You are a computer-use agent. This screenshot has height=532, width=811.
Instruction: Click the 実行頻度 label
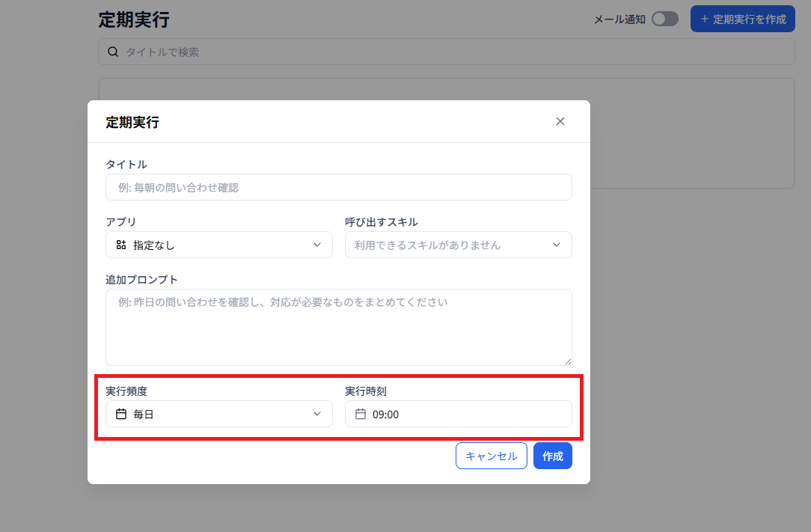126,391
